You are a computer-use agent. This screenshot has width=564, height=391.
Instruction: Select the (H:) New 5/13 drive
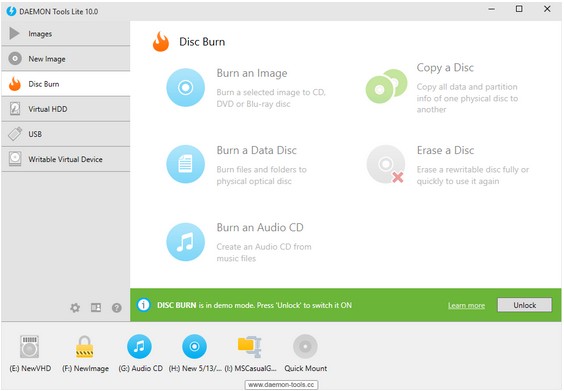(194, 346)
